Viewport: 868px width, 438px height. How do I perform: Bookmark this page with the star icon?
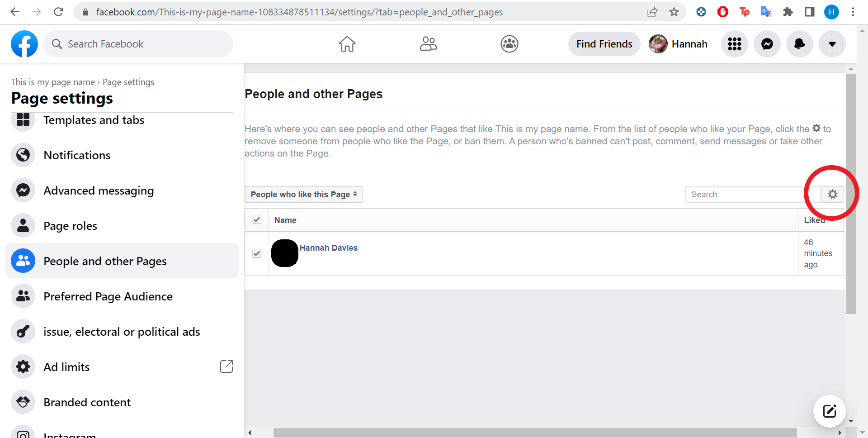(674, 12)
